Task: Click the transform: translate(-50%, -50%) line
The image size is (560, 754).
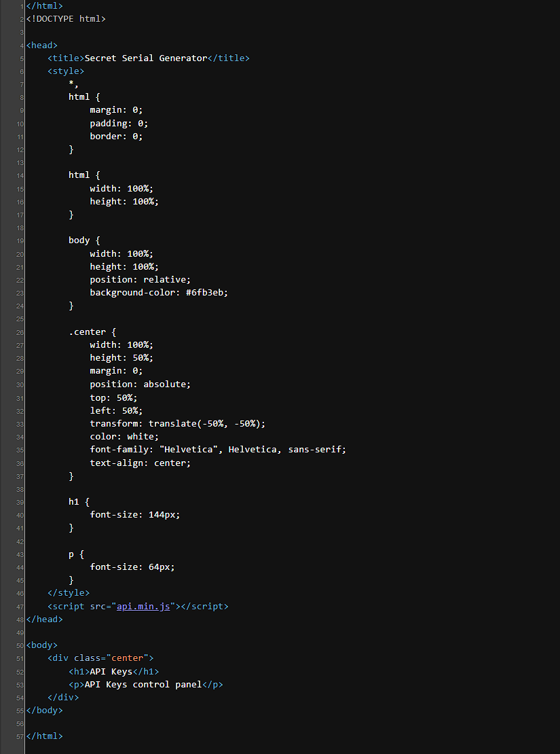Action: point(177,424)
